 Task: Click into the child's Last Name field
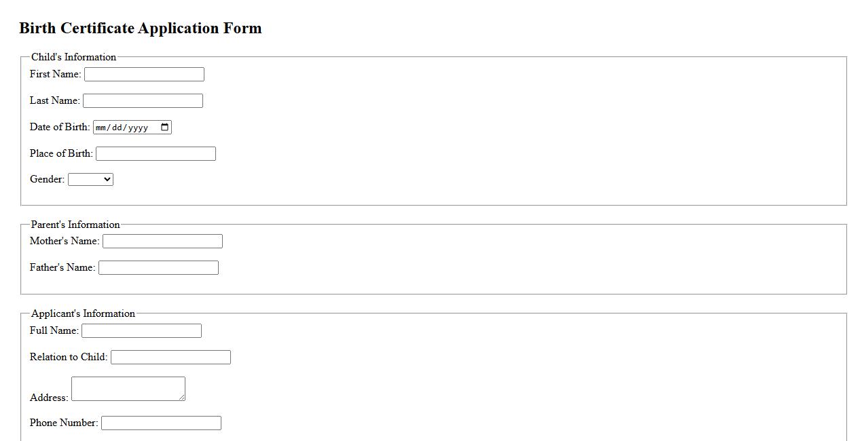[x=143, y=101]
